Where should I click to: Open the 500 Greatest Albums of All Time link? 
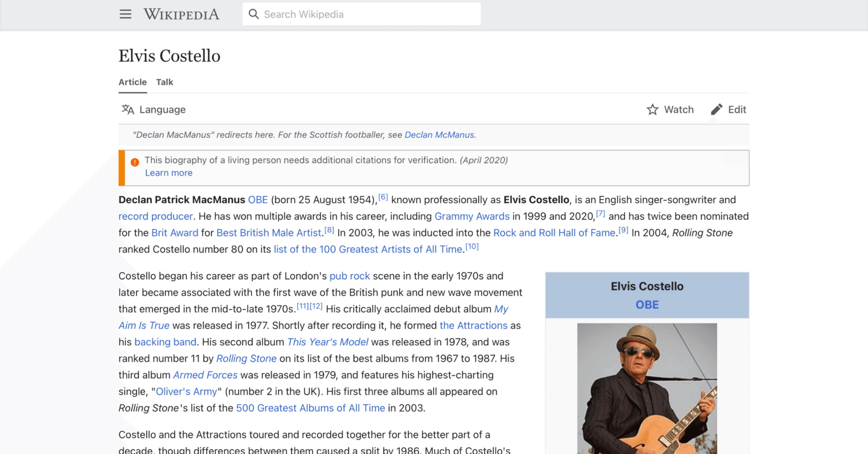click(311, 407)
